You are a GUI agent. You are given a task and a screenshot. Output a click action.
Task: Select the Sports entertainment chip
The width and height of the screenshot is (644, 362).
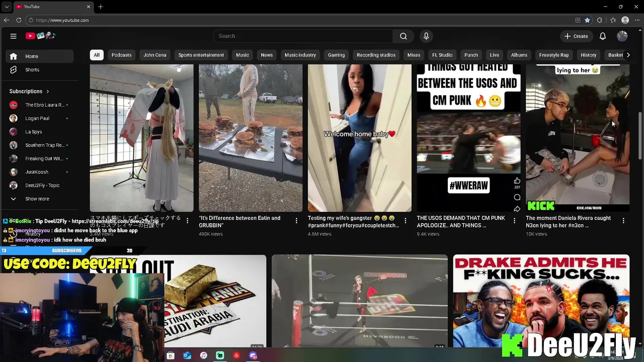click(201, 55)
